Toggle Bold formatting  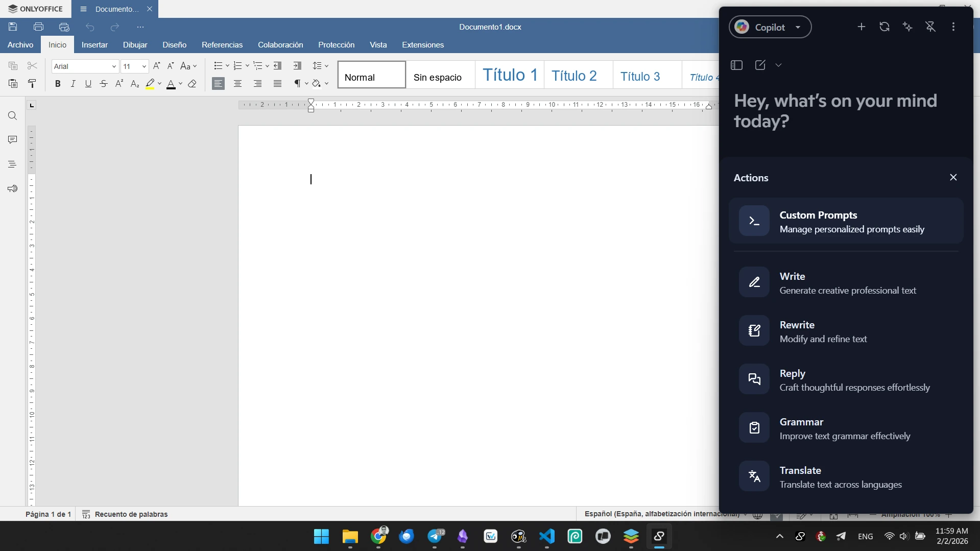(58, 84)
